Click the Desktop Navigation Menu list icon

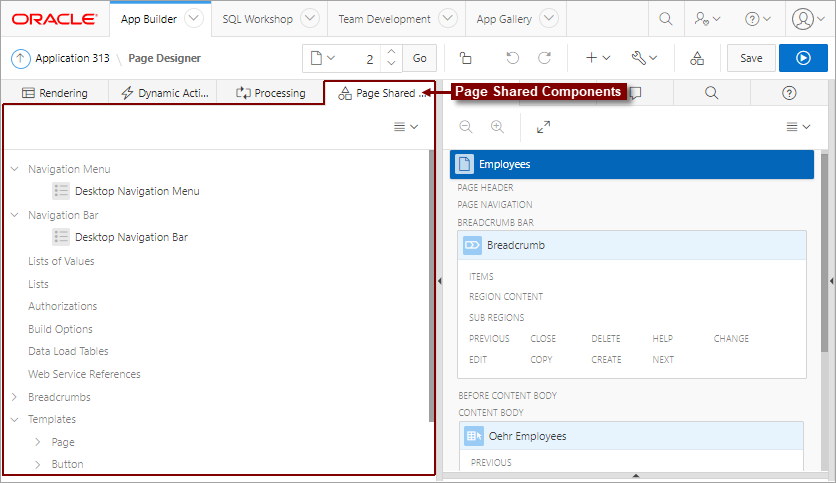tap(61, 191)
